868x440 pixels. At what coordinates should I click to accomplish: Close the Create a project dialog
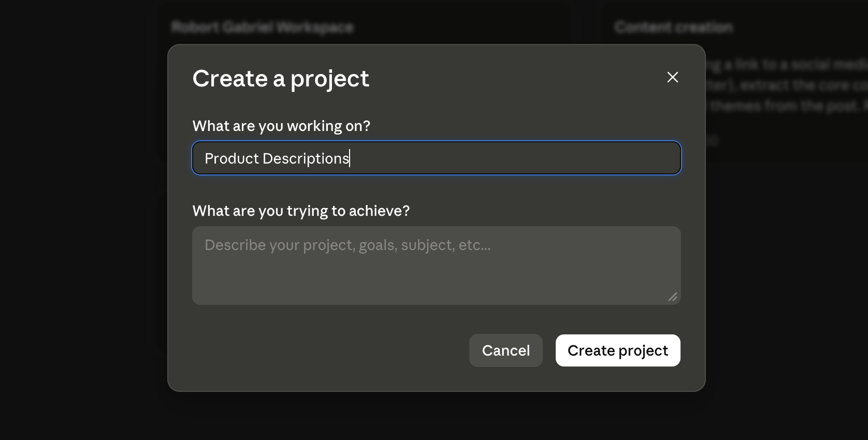coord(672,77)
